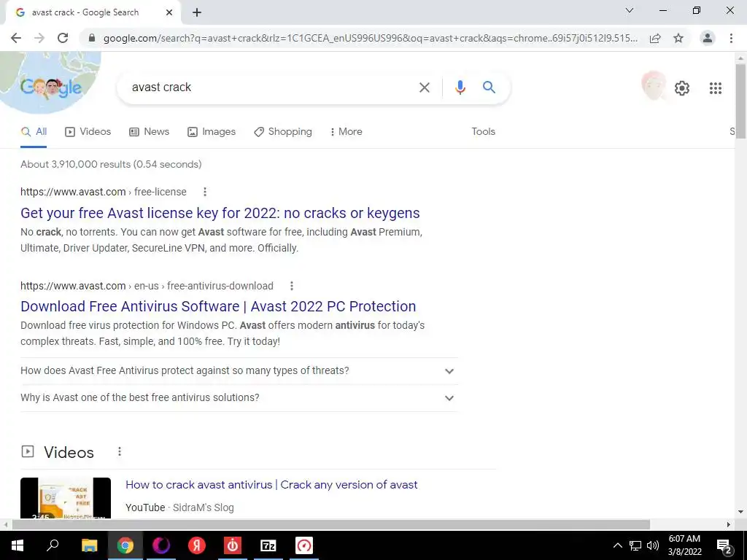Switch to the News tab
Image resolution: width=747 pixels, height=560 pixels.
[x=149, y=132]
